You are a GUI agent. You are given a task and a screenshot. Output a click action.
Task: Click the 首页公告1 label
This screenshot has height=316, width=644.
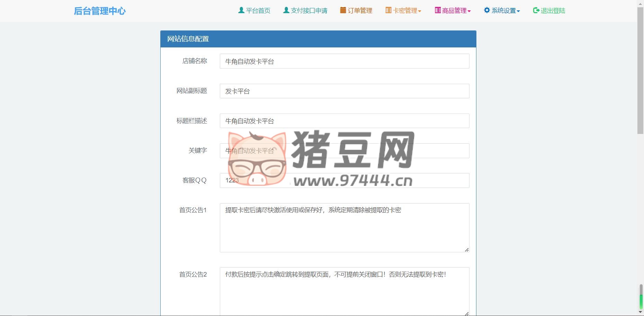pyautogui.click(x=193, y=210)
